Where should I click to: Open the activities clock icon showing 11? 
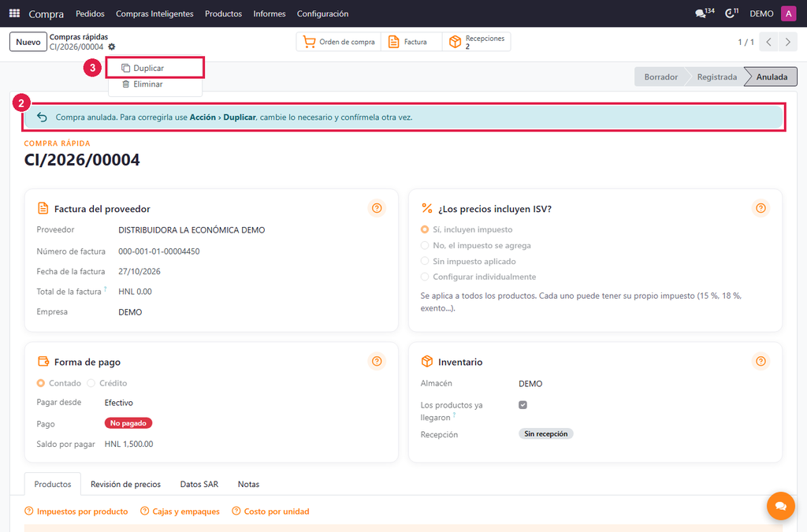(731, 13)
